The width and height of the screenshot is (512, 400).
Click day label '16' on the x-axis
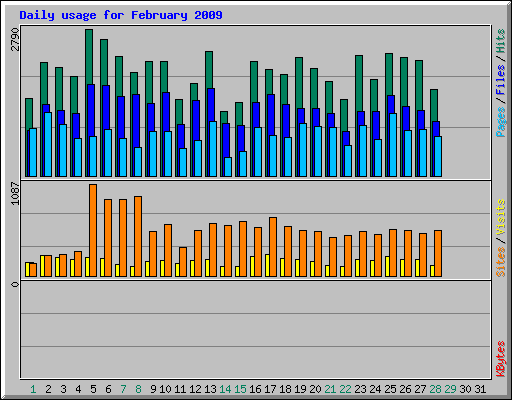[x=255, y=389]
